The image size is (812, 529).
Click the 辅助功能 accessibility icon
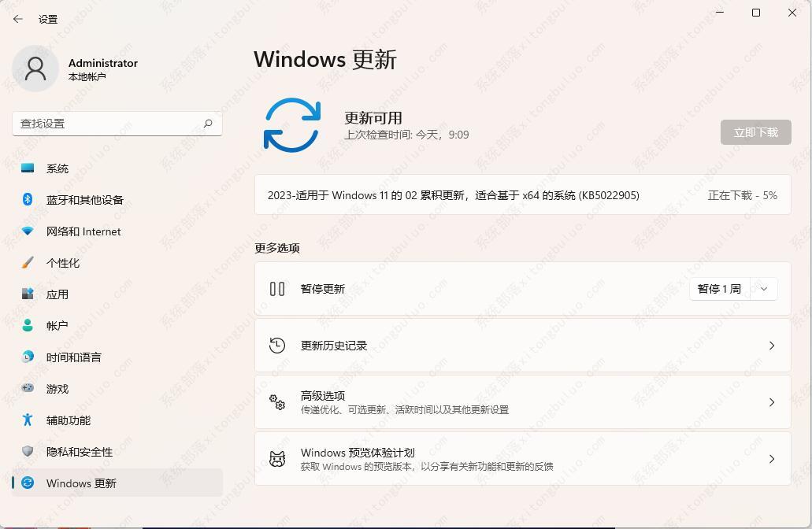[x=28, y=420]
